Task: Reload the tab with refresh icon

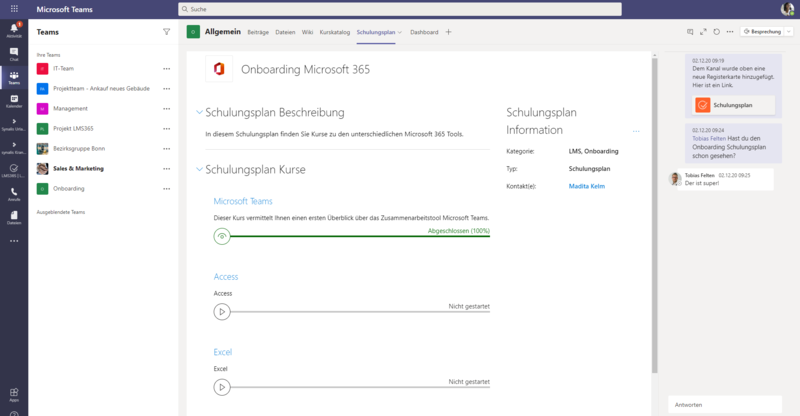Action: tap(716, 32)
